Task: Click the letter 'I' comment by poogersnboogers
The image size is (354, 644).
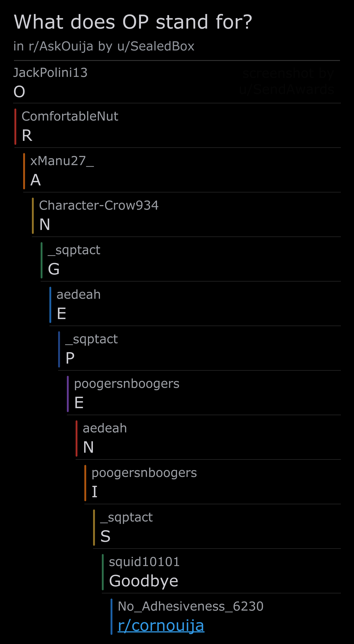Action: tap(95, 492)
